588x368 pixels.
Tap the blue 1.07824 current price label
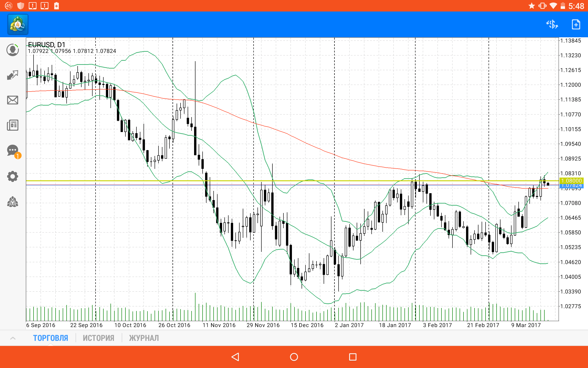(571, 186)
